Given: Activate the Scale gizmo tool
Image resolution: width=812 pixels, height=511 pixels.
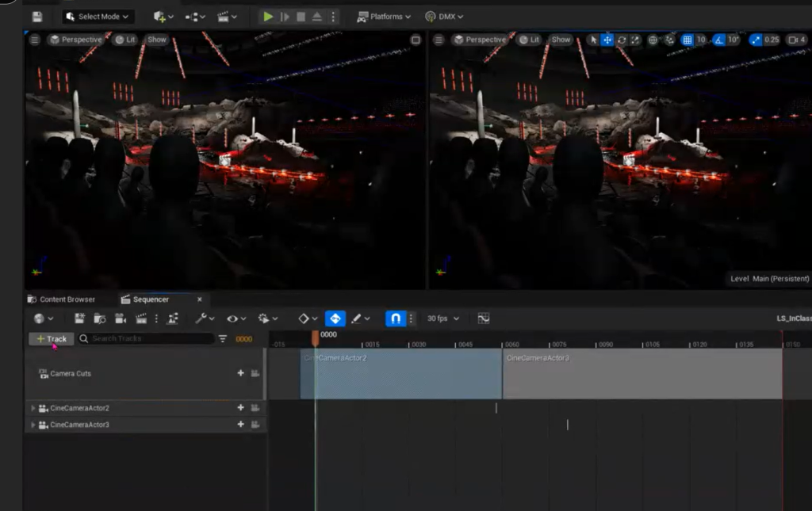Looking at the screenshot, I should click(x=635, y=40).
